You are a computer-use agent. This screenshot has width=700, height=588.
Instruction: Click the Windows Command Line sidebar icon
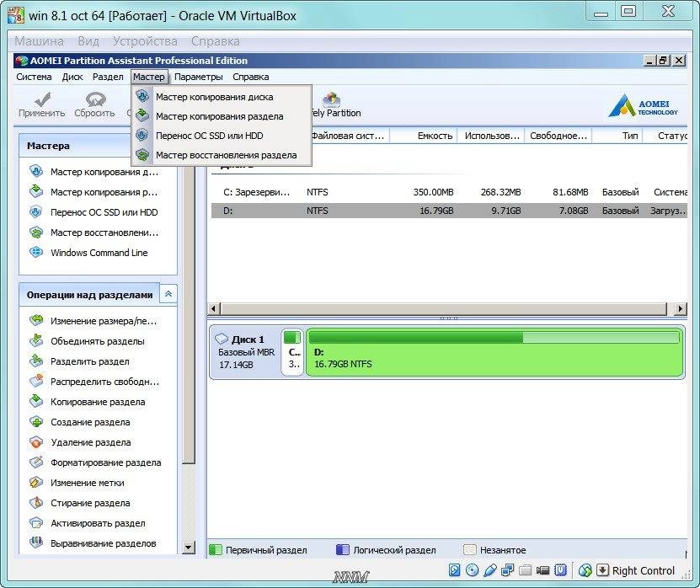click(36, 252)
